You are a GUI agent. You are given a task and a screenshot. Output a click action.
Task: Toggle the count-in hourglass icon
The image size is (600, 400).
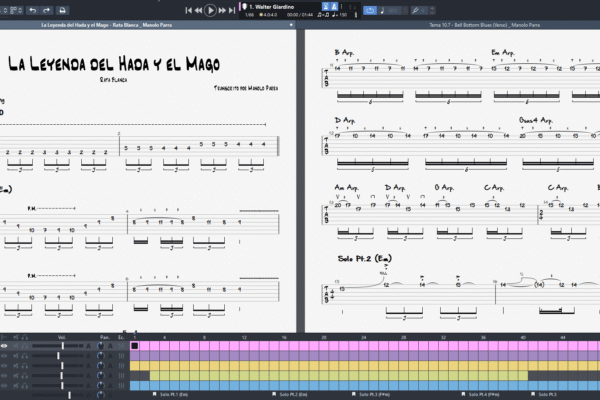[326, 7]
